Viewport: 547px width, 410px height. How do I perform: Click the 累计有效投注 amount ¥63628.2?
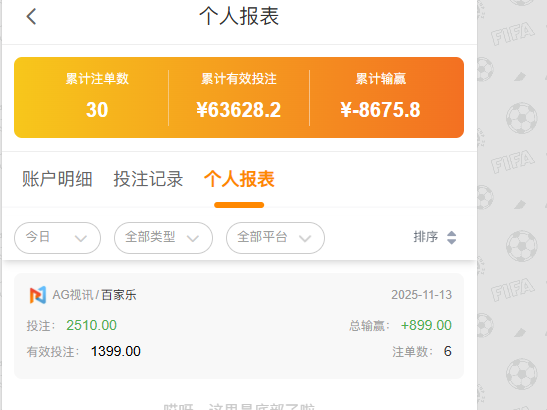point(239,110)
